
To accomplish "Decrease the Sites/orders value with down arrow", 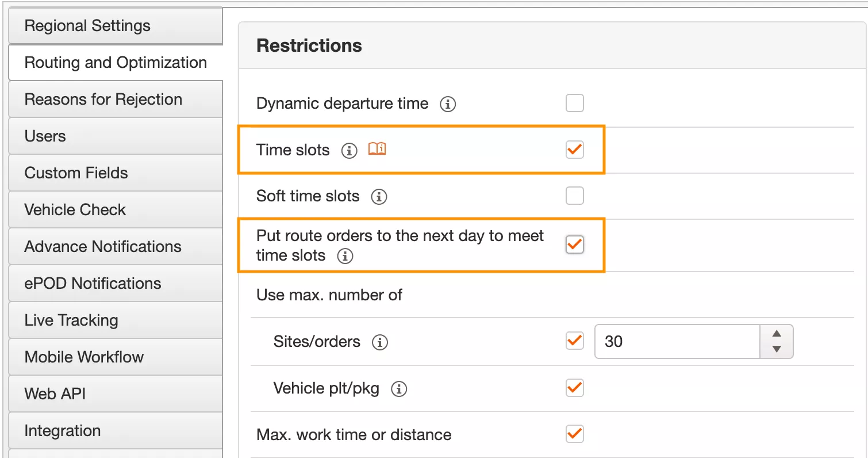I will 777,349.
